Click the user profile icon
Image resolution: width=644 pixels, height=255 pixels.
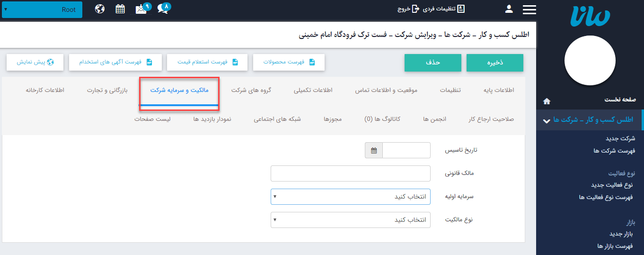[509, 9]
